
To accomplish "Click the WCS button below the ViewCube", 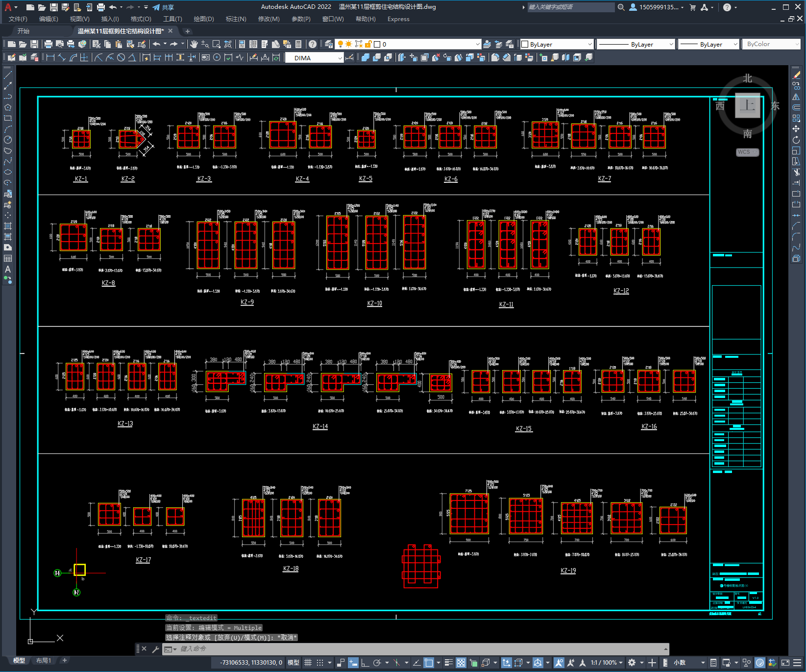I will click(747, 152).
